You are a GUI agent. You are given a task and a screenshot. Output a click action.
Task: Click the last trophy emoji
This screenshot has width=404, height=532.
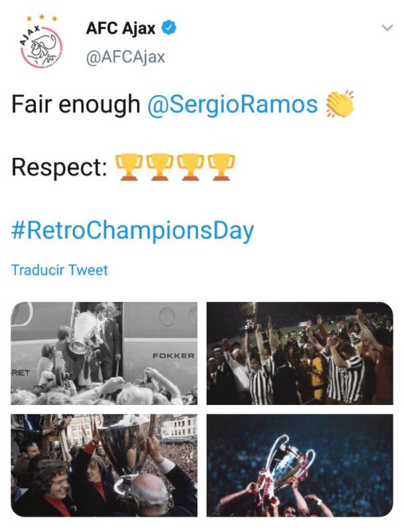222,167
